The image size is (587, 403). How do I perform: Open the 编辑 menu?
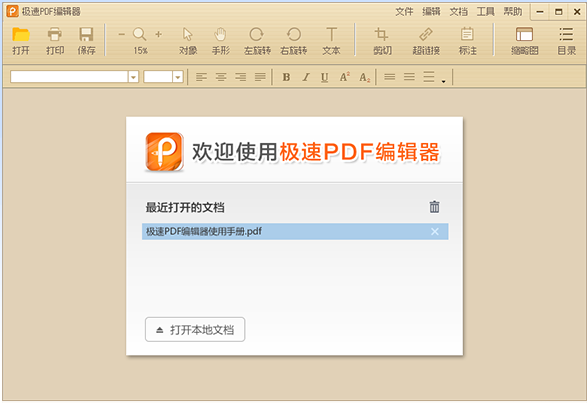(x=431, y=12)
